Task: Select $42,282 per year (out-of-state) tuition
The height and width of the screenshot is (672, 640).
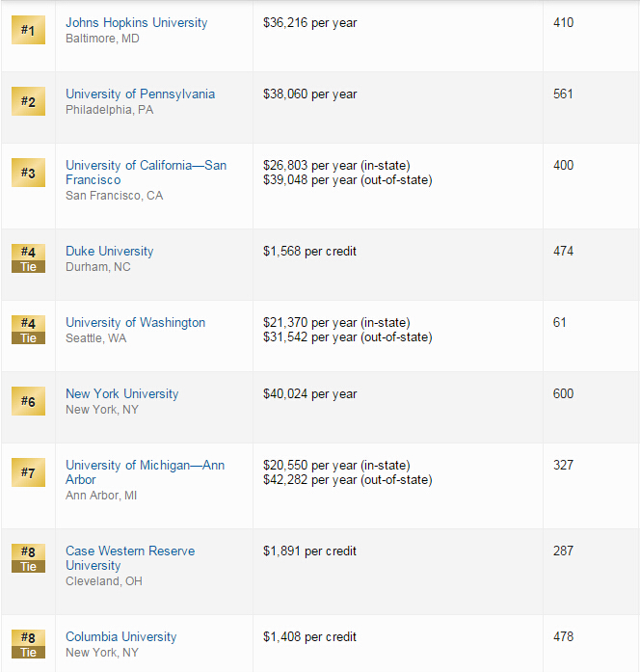Action: [347, 480]
